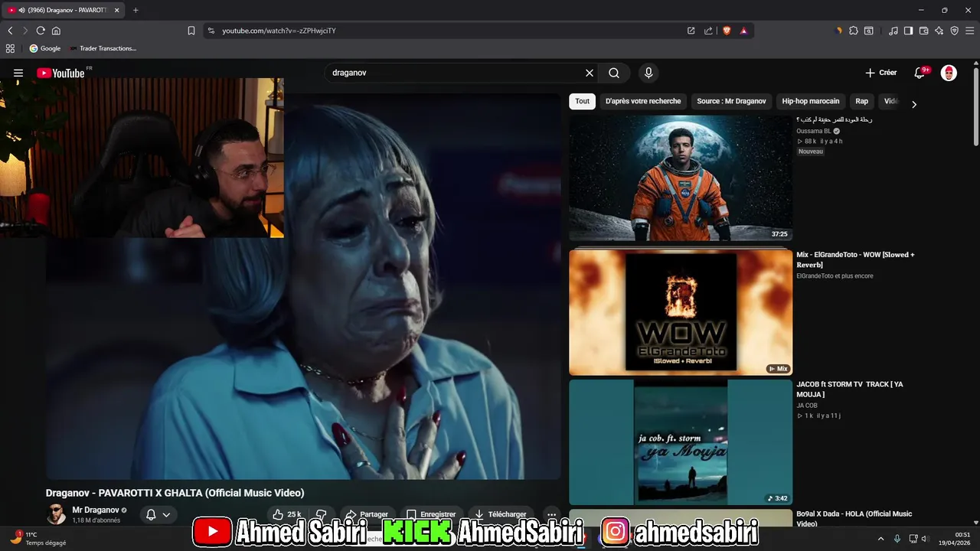Clear the draganov search text
This screenshot has height=551, width=980.
[x=590, y=73]
